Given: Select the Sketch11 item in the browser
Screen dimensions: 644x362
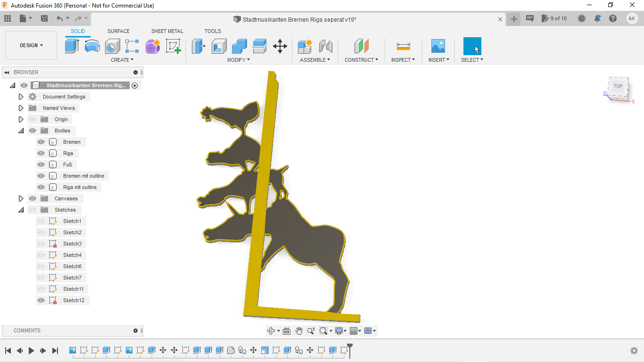Looking at the screenshot, I should [74, 289].
